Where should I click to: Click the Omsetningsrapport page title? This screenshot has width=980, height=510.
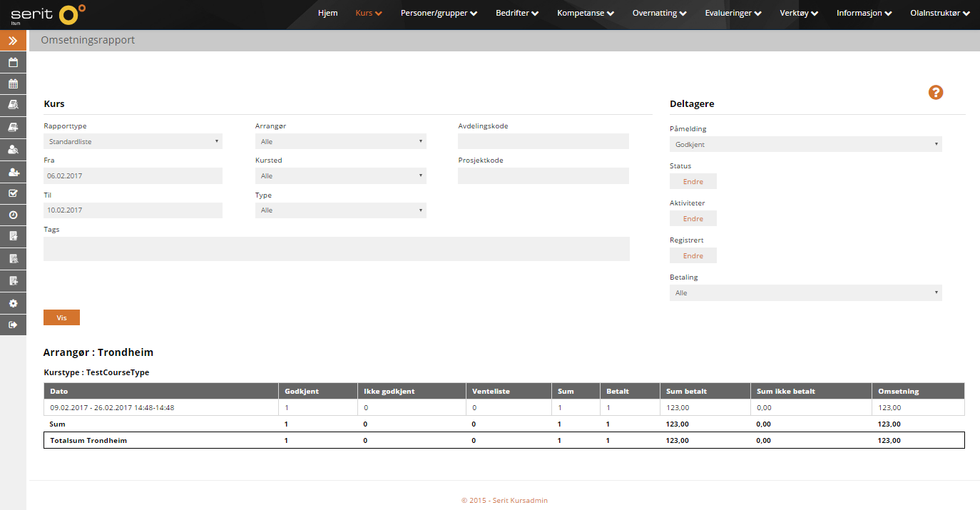88,40
